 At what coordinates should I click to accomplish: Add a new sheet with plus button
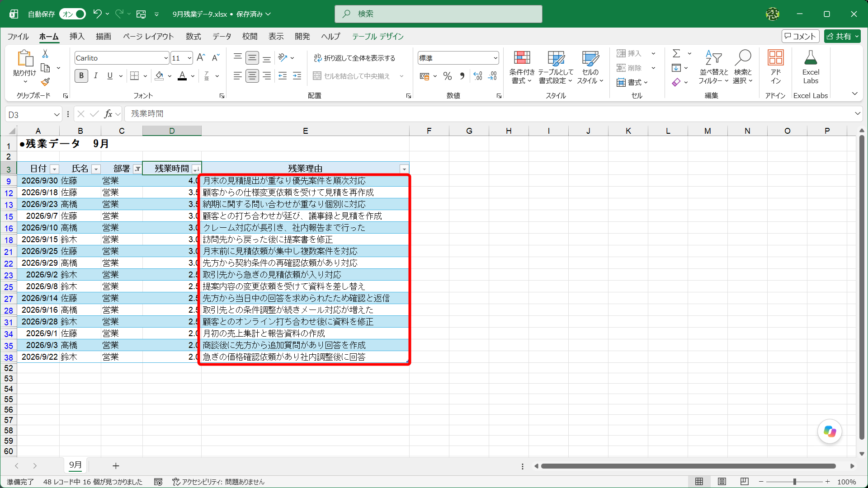[116, 465]
